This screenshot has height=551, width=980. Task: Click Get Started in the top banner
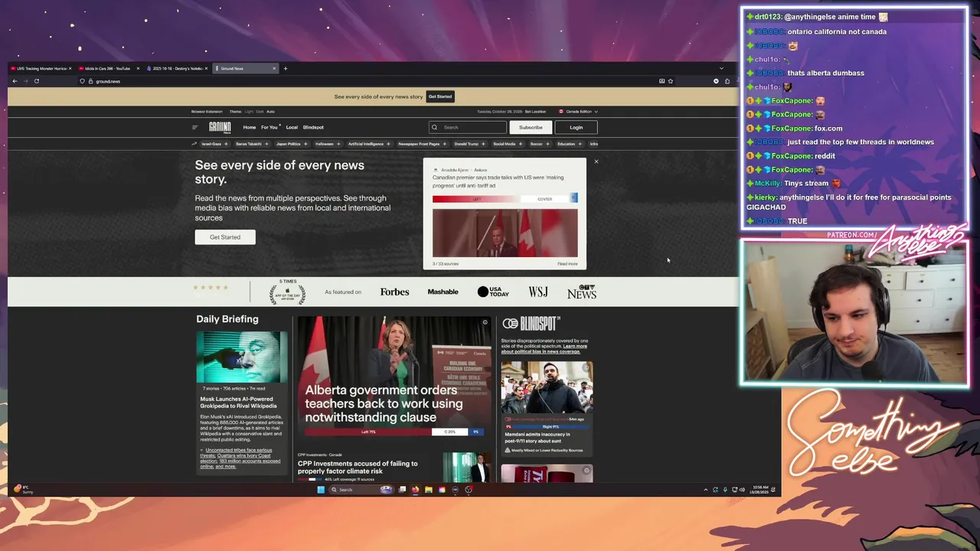click(440, 96)
